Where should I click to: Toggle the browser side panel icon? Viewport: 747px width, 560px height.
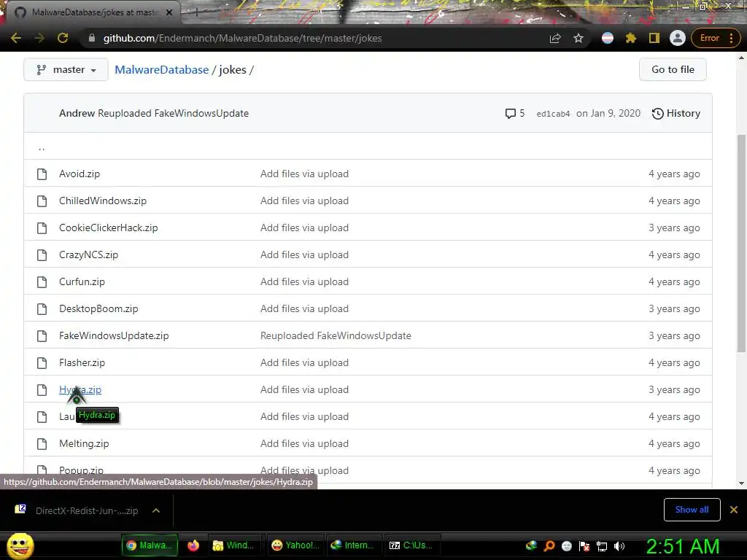pos(654,38)
